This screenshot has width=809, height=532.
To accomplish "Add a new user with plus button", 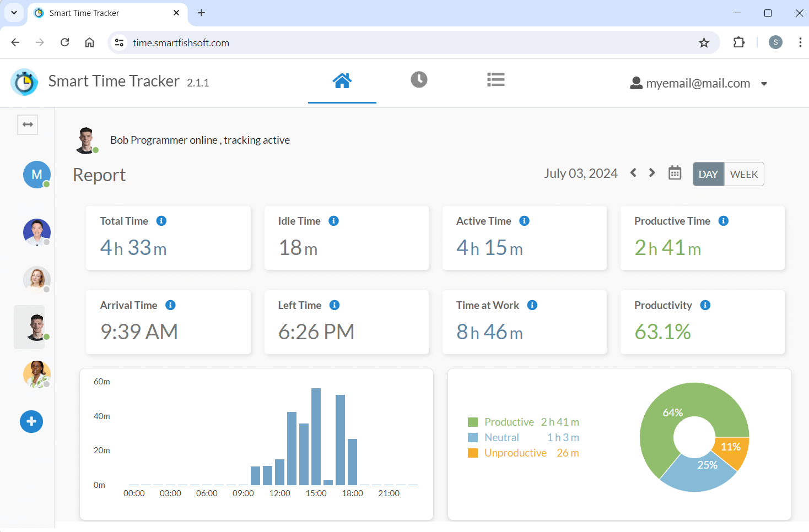I will point(31,421).
